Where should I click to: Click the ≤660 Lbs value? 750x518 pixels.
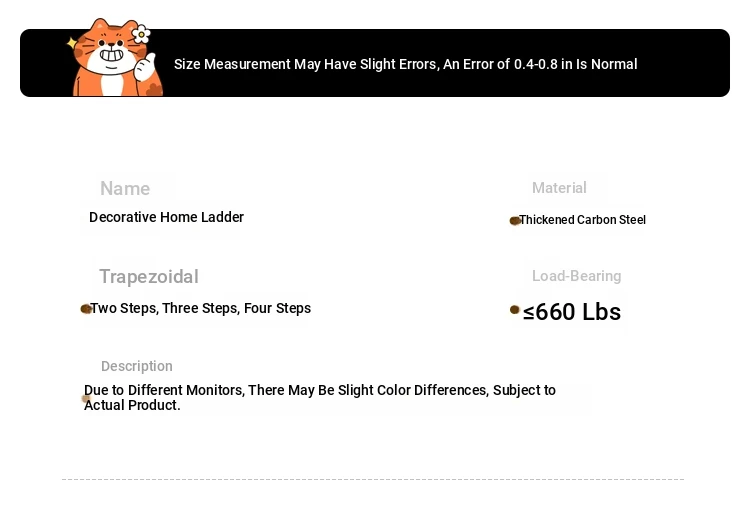(x=572, y=312)
